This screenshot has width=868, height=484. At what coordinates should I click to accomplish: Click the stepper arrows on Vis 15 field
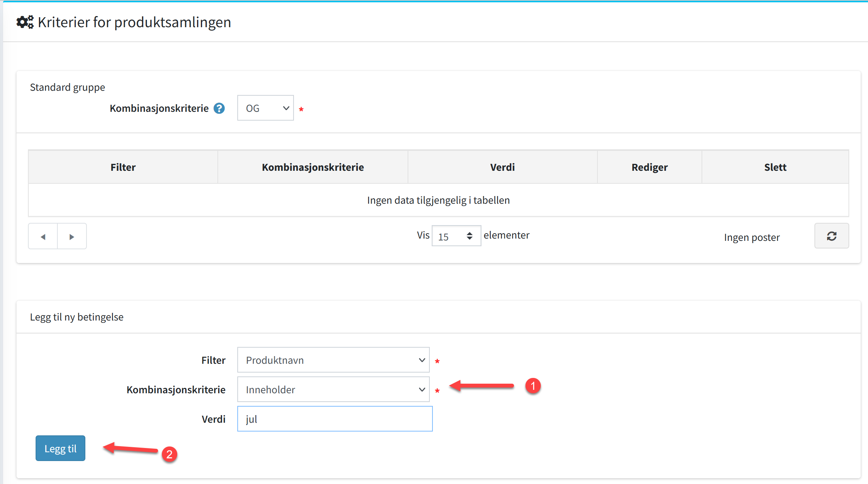[x=470, y=236]
